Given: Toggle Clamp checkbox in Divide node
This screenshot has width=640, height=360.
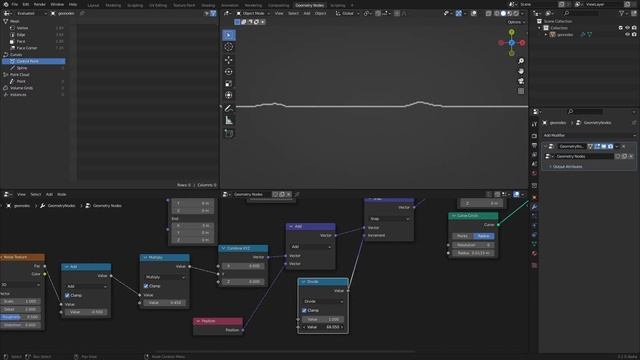Looking at the screenshot, I should pos(304,310).
